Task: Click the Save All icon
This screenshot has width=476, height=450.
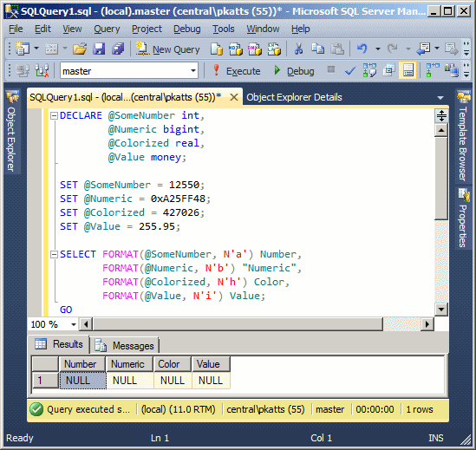Action: (x=118, y=49)
